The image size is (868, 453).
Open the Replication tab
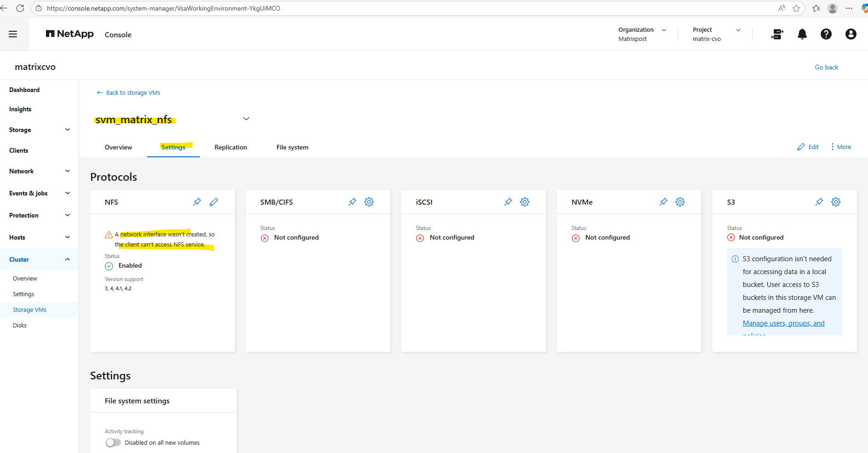pyautogui.click(x=231, y=147)
